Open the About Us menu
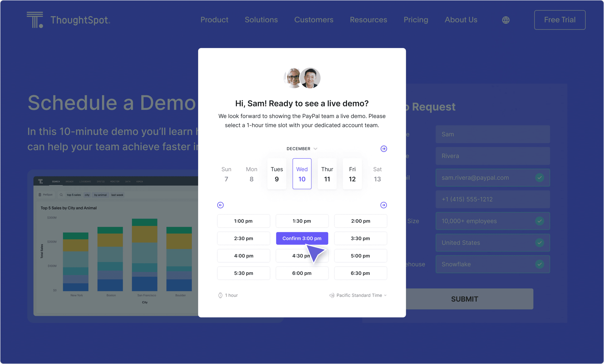The height and width of the screenshot is (364, 604). (461, 20)
